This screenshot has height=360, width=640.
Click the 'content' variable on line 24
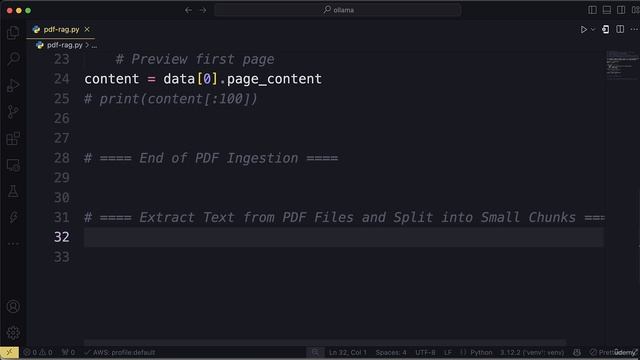[x=112, y=79]
